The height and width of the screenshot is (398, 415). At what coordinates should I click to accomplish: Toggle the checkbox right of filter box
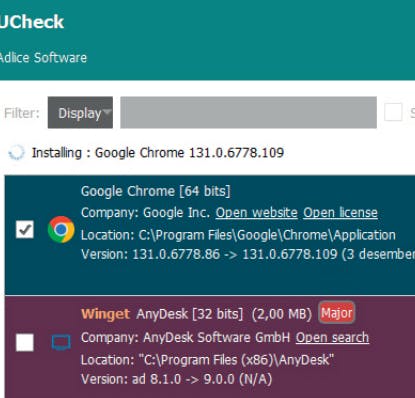393,112
